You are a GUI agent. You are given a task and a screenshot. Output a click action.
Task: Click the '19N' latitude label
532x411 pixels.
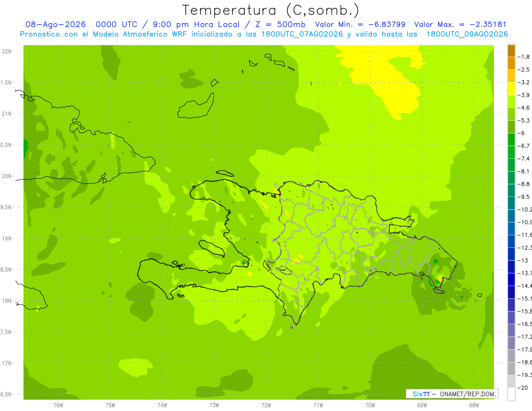coord(7,239)
